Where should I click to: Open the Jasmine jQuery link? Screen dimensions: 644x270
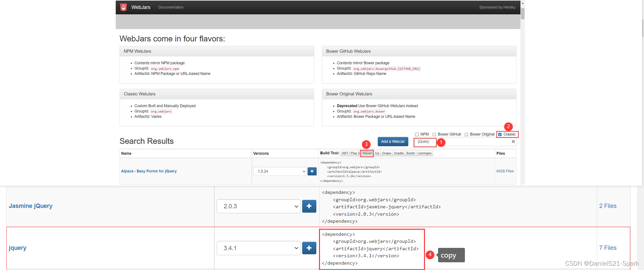31,206
